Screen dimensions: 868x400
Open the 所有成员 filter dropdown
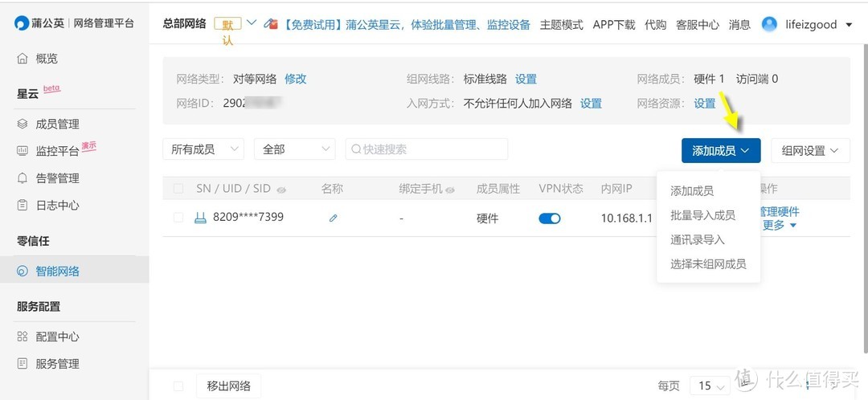[x=203, y=149]
